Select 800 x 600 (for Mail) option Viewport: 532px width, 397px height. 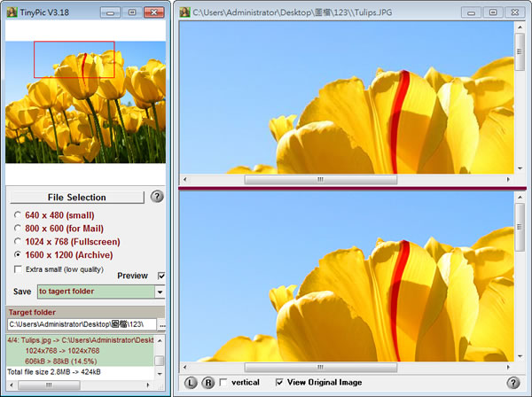(19, 229)
